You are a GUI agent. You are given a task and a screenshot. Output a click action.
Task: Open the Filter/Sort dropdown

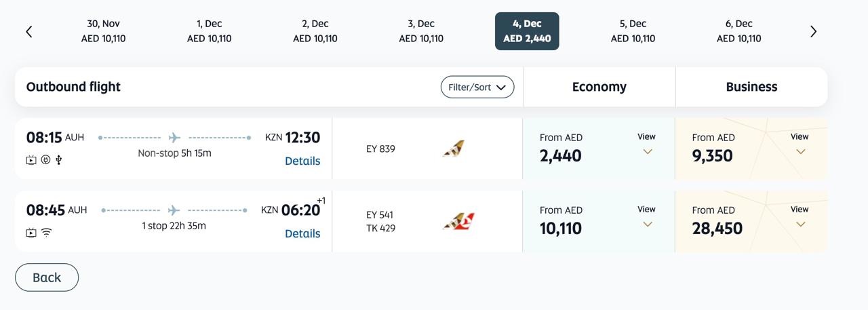click(477, 87)
